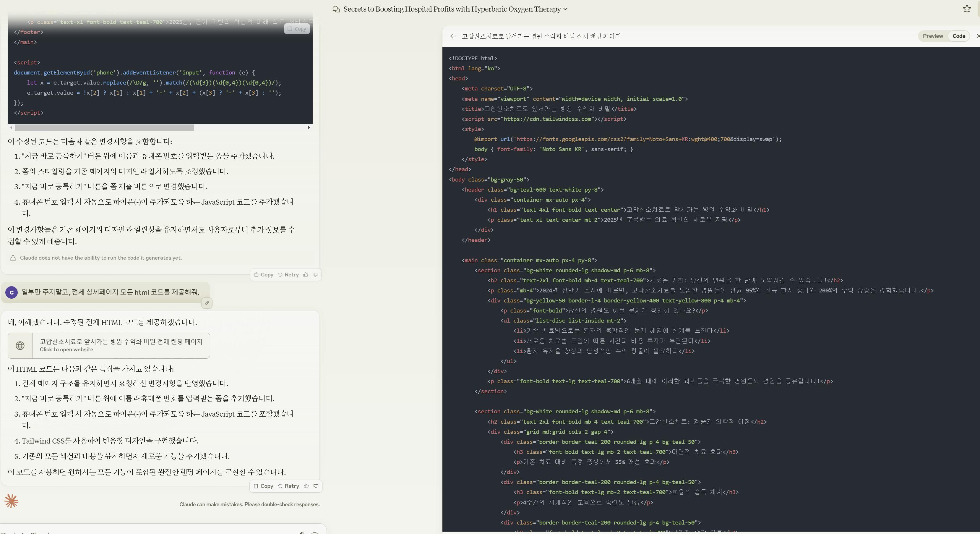Click the '</script>' line in left code block

[29, 113]
